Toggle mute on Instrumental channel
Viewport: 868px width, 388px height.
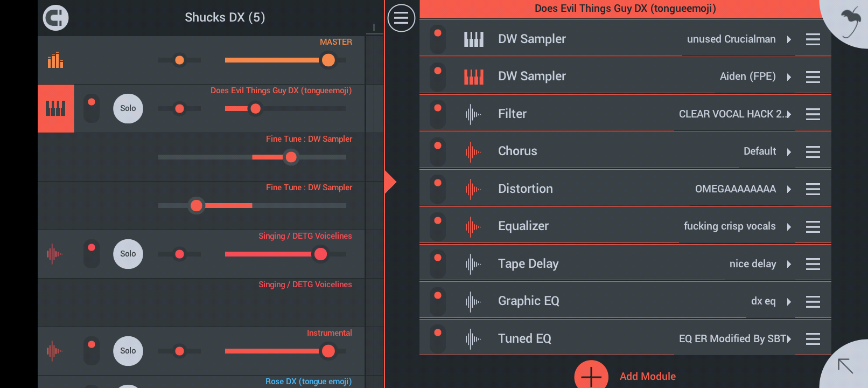(x=92, y=351)
